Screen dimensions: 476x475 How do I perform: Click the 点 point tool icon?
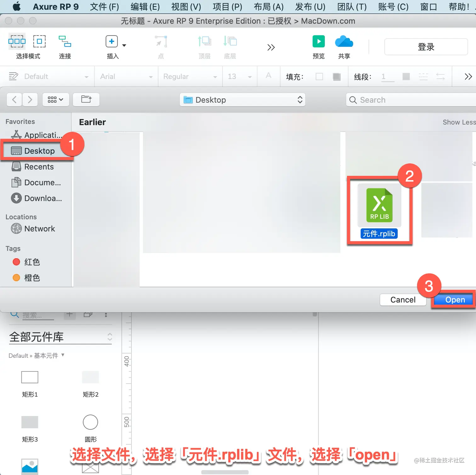coord(161,41)
